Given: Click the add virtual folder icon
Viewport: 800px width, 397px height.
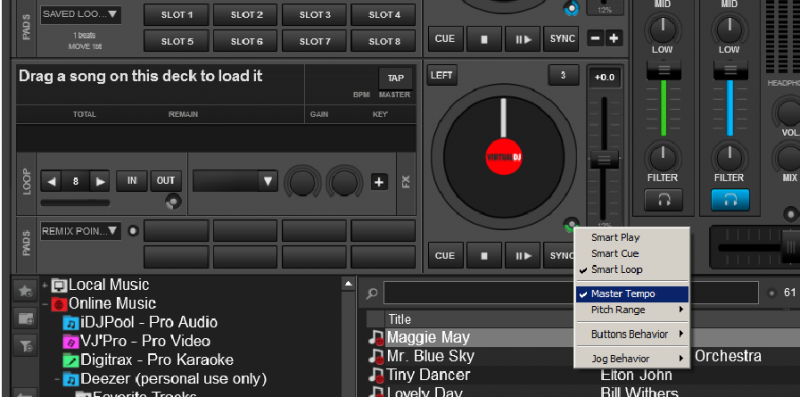Looking at the screenshot, I should (26, 319).
